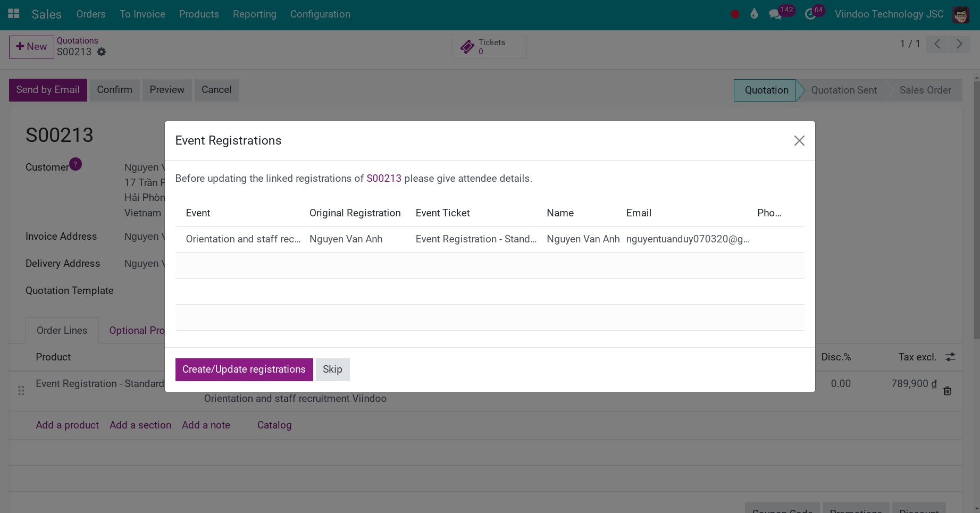Edit the Name cell Nguyen Van Anh
This screenshot has width=980, height=513.
tap(583, 239)
